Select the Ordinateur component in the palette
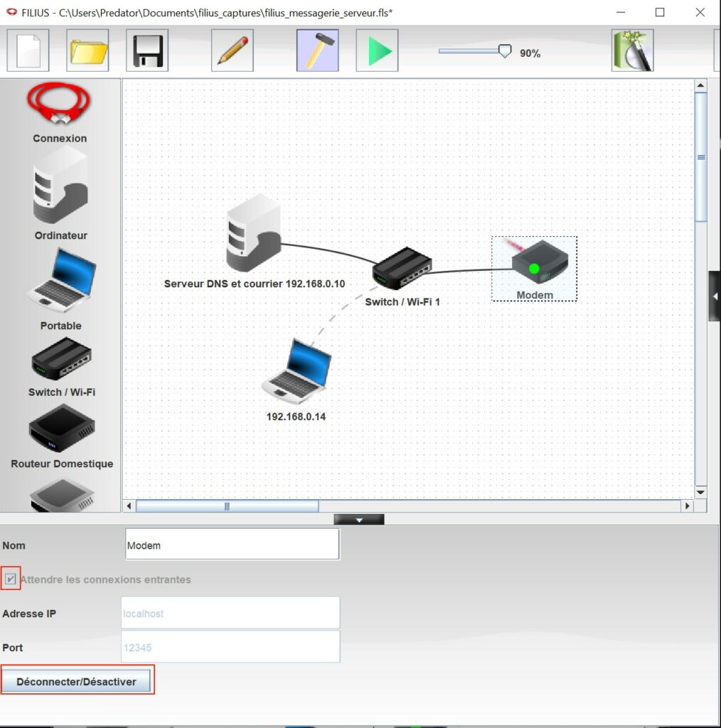 tap(60, 186)
